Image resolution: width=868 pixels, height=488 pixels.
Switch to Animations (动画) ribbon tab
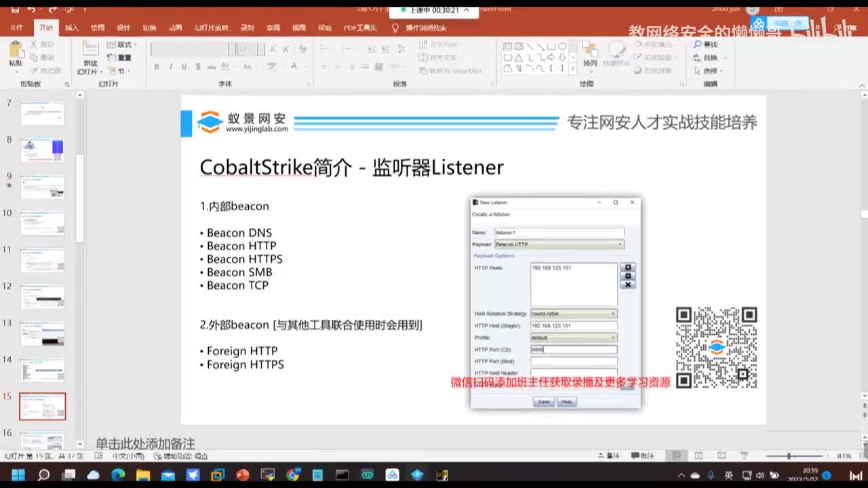tap(175, 28)
